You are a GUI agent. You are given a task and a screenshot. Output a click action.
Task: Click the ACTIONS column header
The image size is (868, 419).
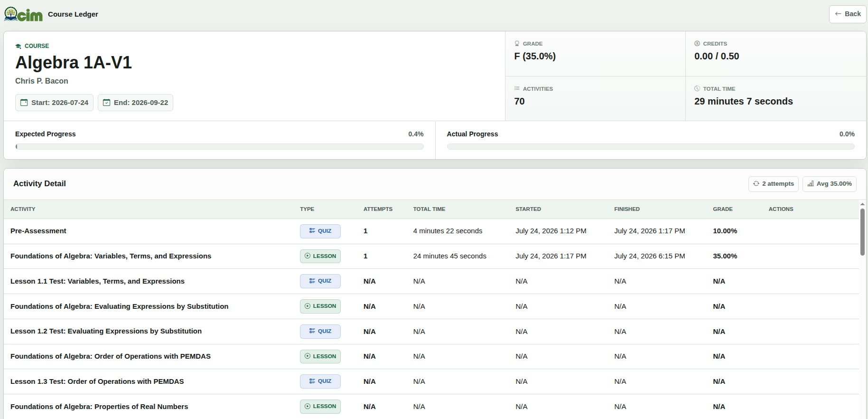click(x=781, y=209)
